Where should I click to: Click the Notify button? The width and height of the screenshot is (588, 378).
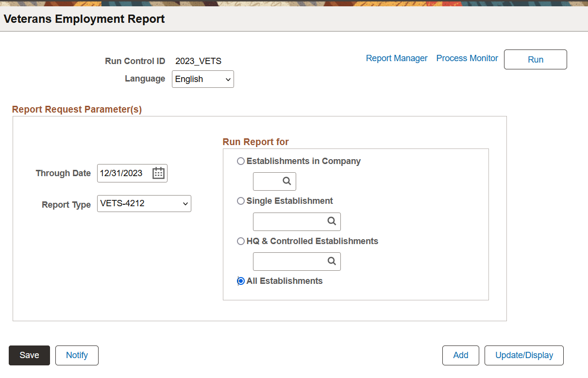(x=77, y=355)
